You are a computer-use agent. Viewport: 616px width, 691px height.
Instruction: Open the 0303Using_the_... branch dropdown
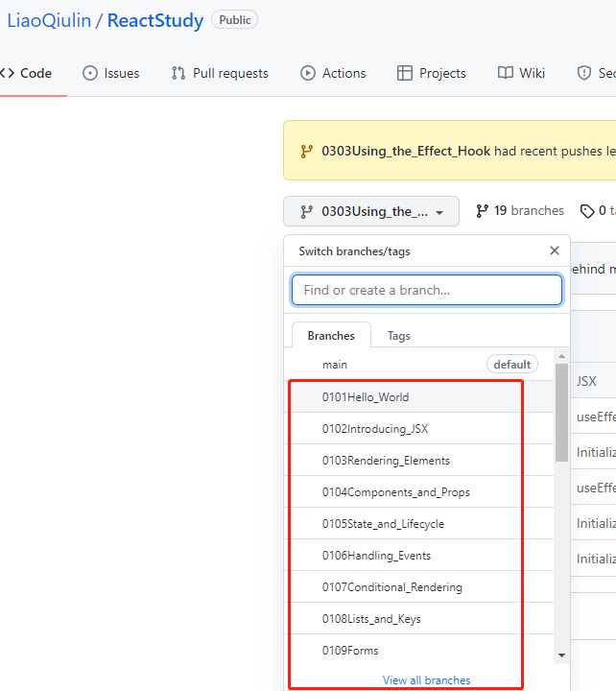pos(371,211)
